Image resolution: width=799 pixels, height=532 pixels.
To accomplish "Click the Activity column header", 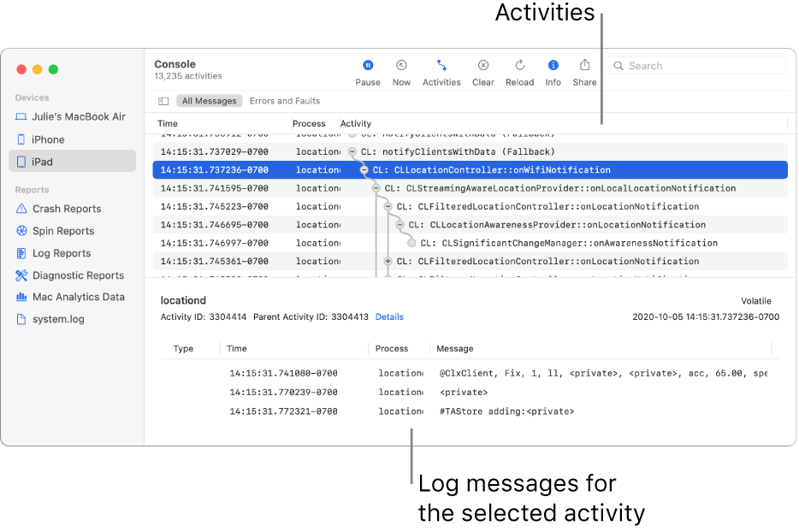I will click(x=355, y=123).
